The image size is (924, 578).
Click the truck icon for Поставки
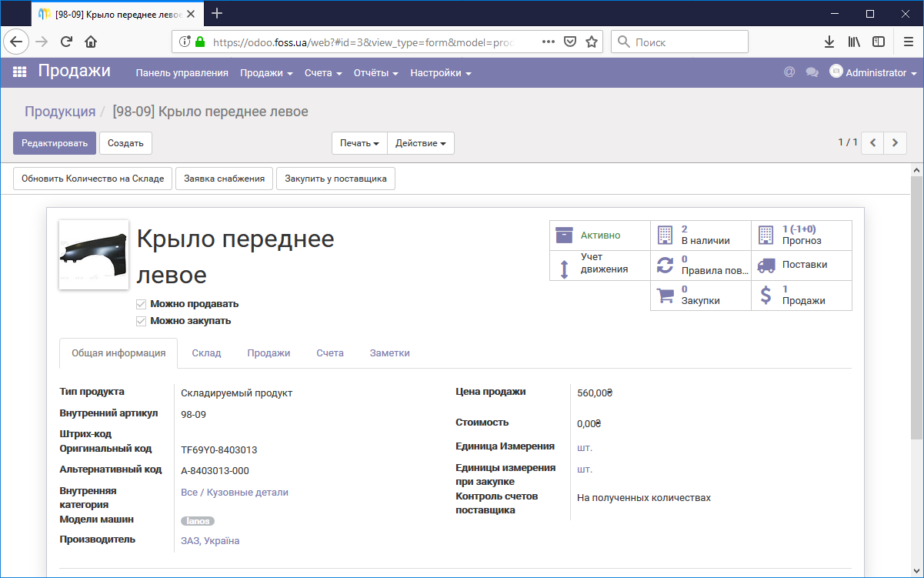[766, 265]
